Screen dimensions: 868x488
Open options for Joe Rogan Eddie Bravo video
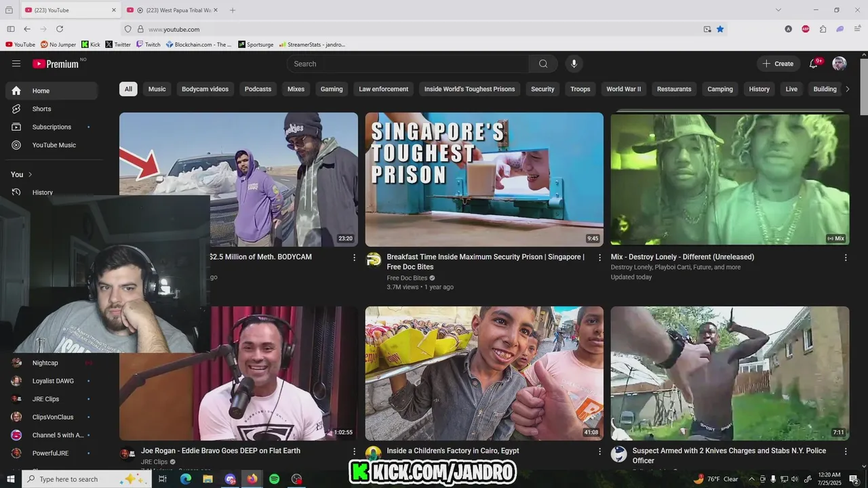click(354, 451)
